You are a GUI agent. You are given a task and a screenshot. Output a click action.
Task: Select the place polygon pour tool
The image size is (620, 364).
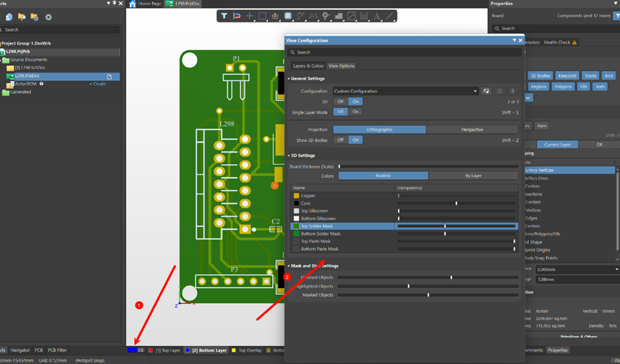coord(338,16)
